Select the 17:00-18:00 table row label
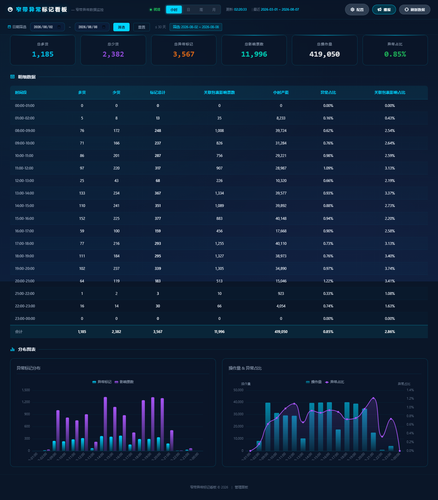The width and height of the screenshot is (438, 500). click(24, 243)
